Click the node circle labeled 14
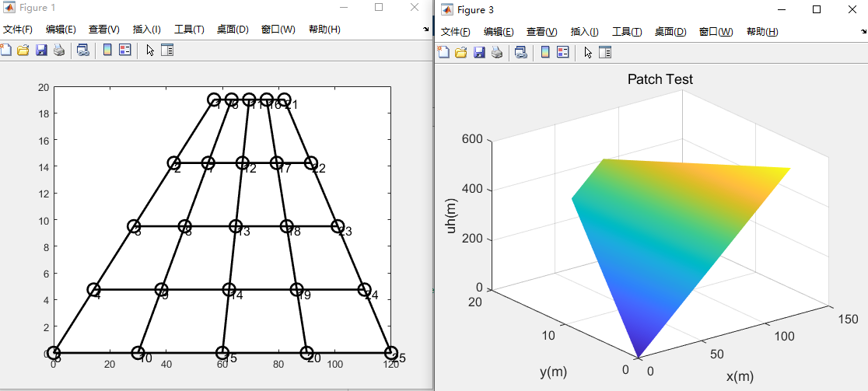 [229, 289]
